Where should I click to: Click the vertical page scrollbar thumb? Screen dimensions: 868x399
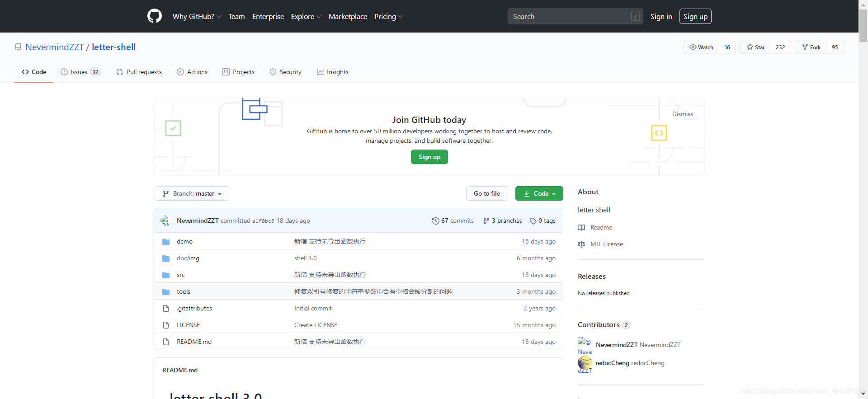tap(863, 26)
